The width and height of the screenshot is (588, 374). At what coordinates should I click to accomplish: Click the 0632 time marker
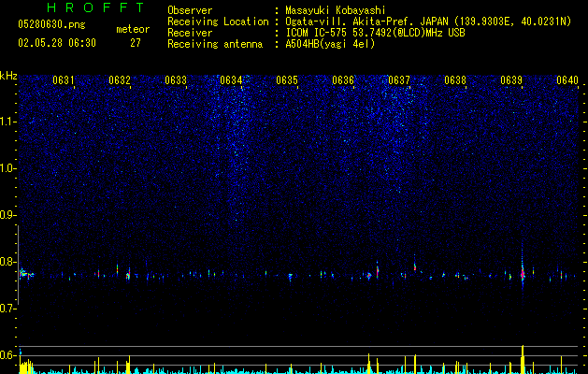point(120,80)
